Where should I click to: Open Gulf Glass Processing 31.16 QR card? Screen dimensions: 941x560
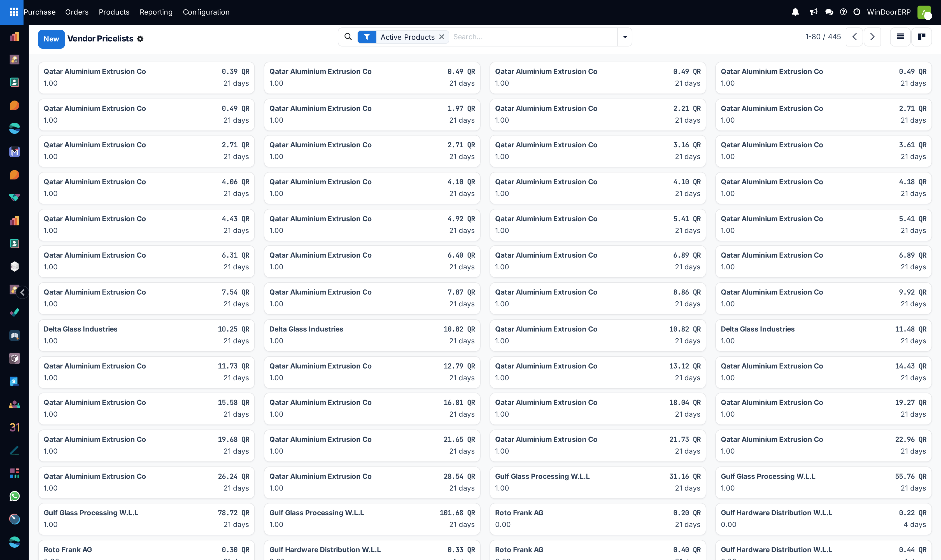tap(598, 483)
